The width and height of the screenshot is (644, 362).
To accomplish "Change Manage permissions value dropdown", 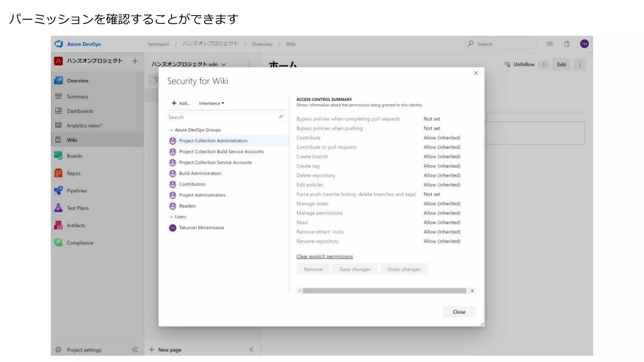I will 442,213.
